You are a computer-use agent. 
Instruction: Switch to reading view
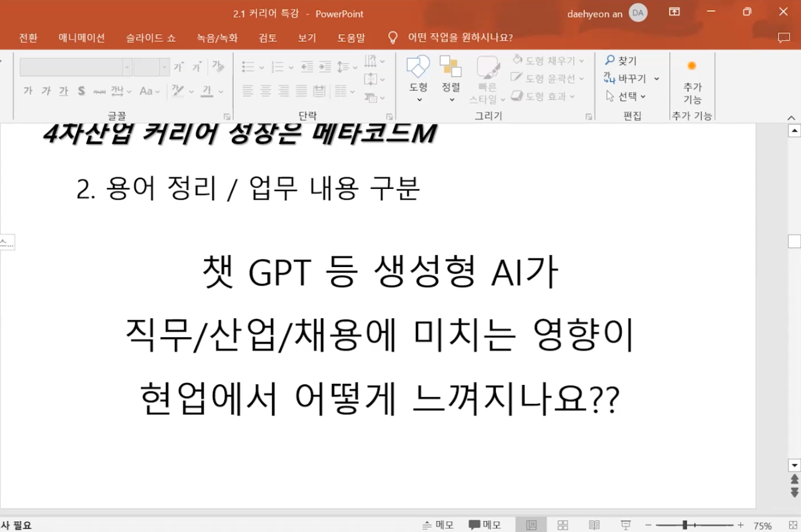(x=594, y=525)
